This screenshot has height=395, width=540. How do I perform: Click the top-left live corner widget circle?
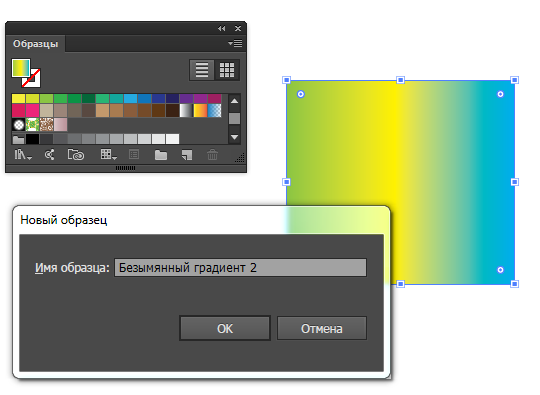click(x=301, y=94)
